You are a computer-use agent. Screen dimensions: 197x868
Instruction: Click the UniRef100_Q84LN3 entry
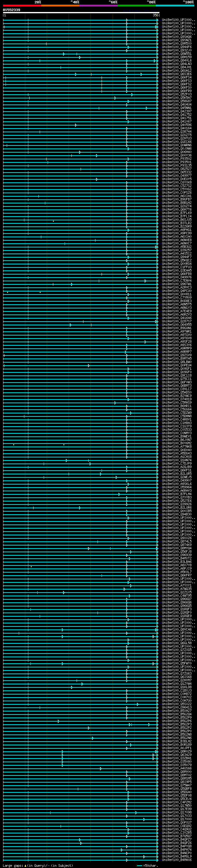click(x=177, y=64)
